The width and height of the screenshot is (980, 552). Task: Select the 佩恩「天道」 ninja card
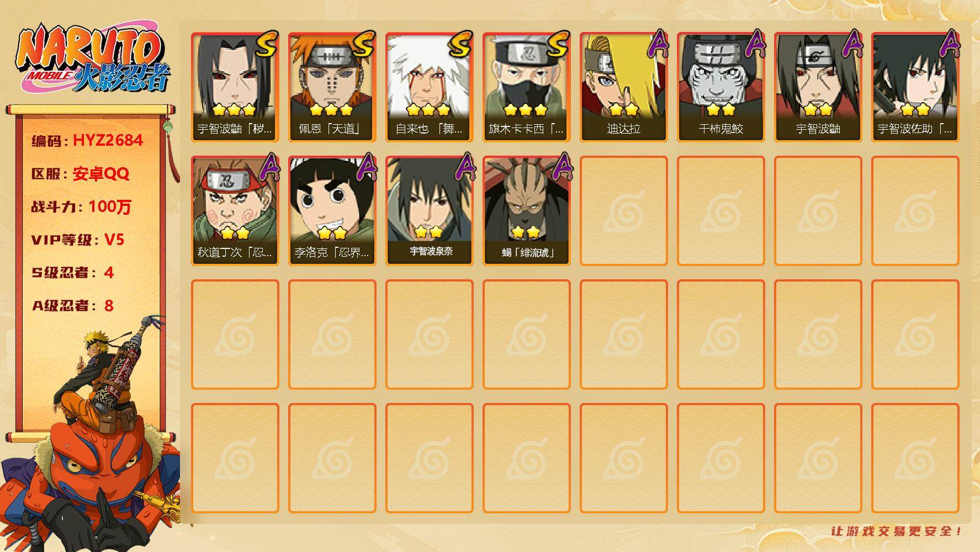(x=332, y=87)
